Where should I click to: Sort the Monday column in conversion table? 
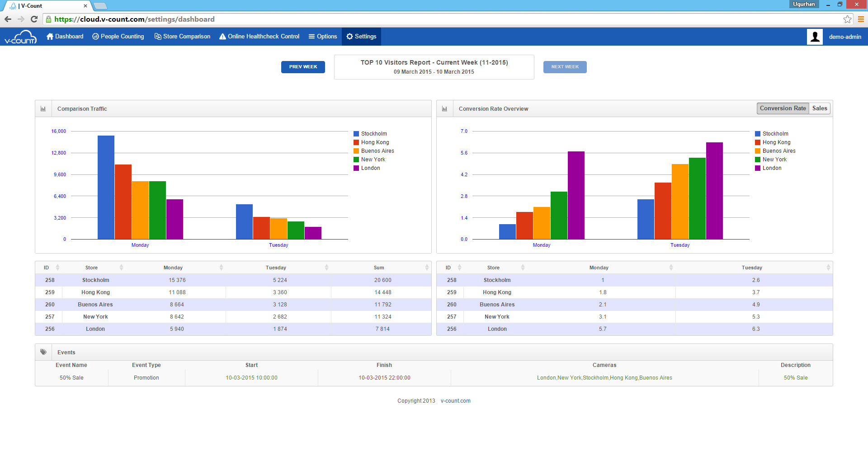coord(670,267)
